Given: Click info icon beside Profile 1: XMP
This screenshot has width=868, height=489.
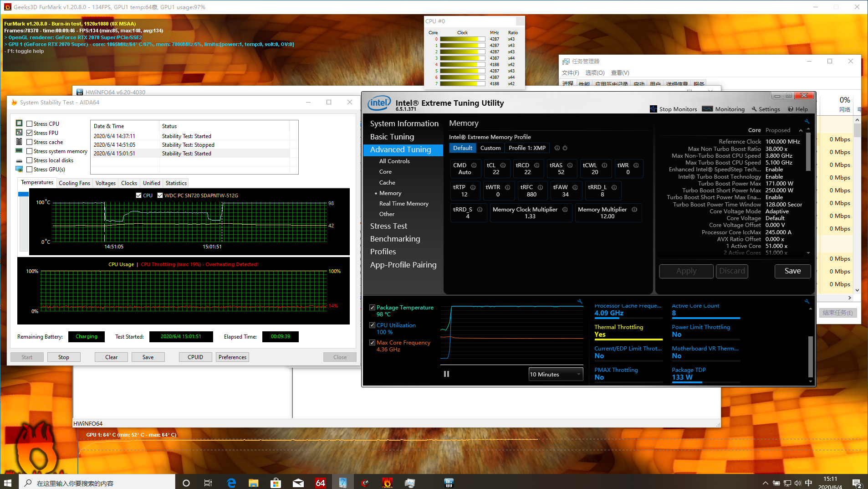Looking at the screenshot, I should (x=557, y=148).
